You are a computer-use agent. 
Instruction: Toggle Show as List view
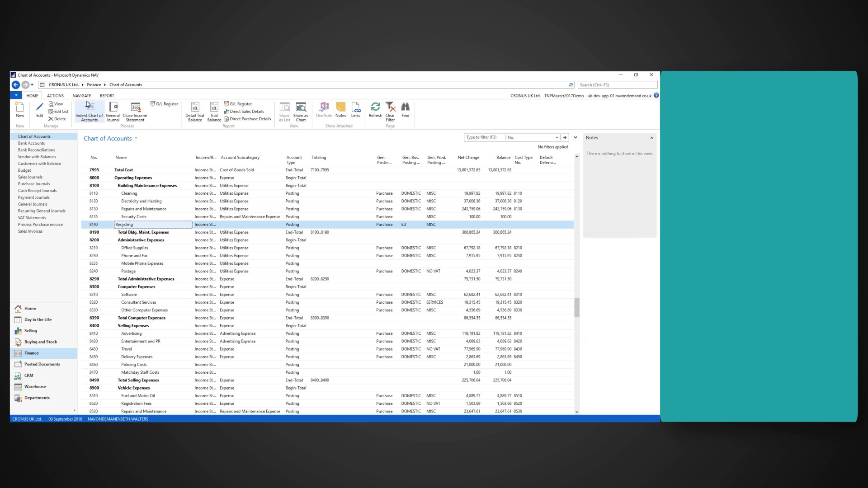tap(284, 111)
